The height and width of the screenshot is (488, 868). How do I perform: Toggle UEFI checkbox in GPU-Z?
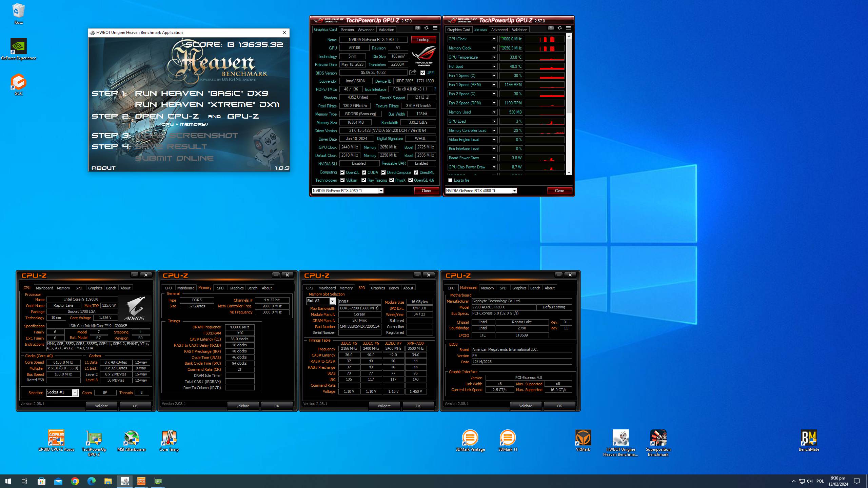coord(422,73)
